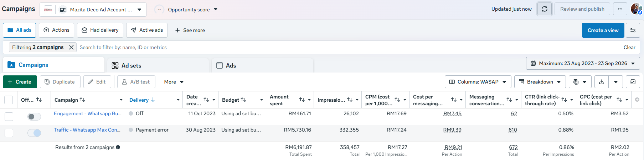Remove the Filtering 2 campaigns chip
Screen dimensions: 644x160
point(71,47)
